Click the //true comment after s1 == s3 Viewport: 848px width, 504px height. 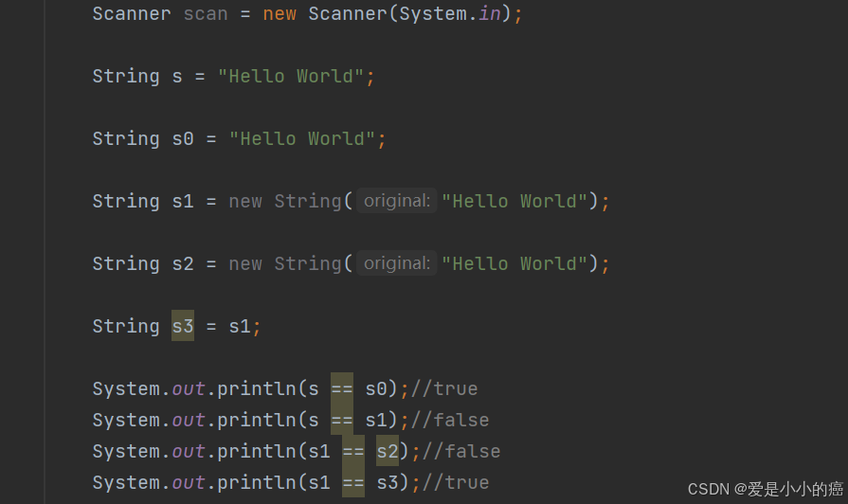456,482
